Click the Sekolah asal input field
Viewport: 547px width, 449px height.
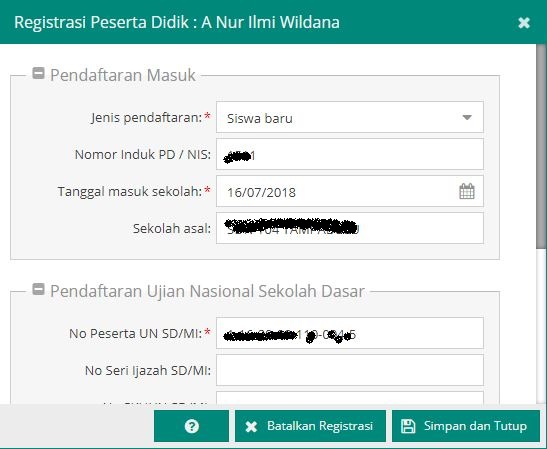pyautogui.click(x=350, y=228)
